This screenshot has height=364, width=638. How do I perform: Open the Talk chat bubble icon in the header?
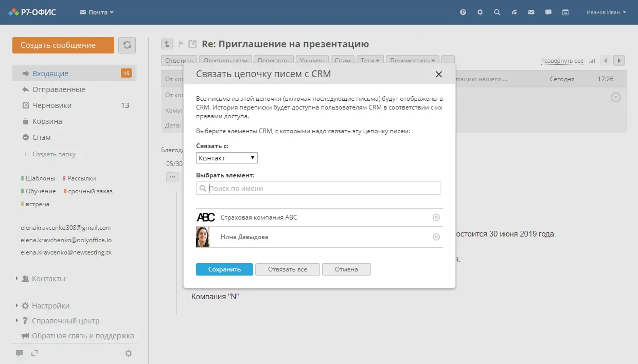[548, 12]
